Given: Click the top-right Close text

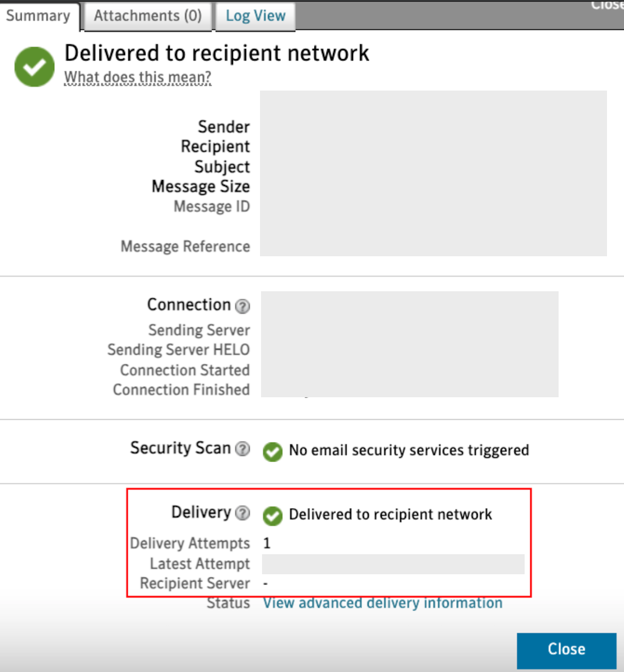Looking at the screenshot, I should (607, 5).
